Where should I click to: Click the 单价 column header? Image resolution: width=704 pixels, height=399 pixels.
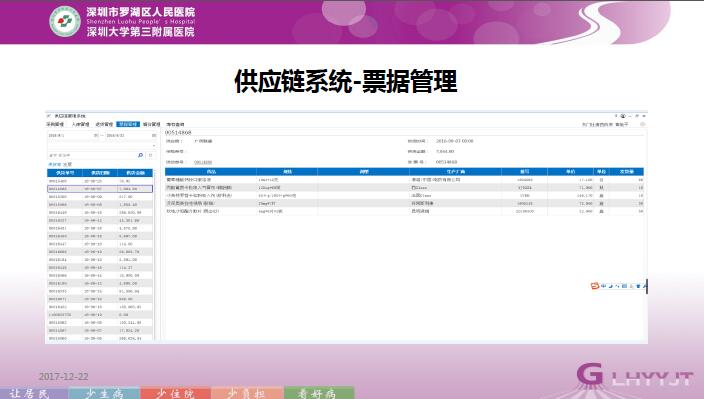pyautogui.click(x=570, y=171)
